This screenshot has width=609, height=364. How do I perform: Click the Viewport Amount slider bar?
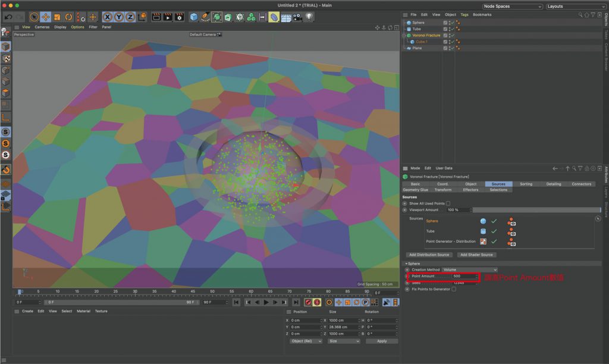[535, 210]
